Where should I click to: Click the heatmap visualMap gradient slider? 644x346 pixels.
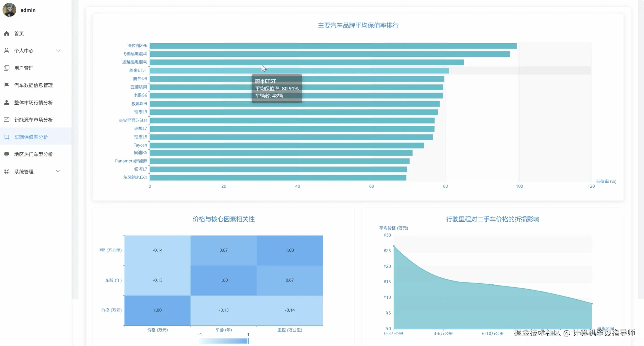224,341
